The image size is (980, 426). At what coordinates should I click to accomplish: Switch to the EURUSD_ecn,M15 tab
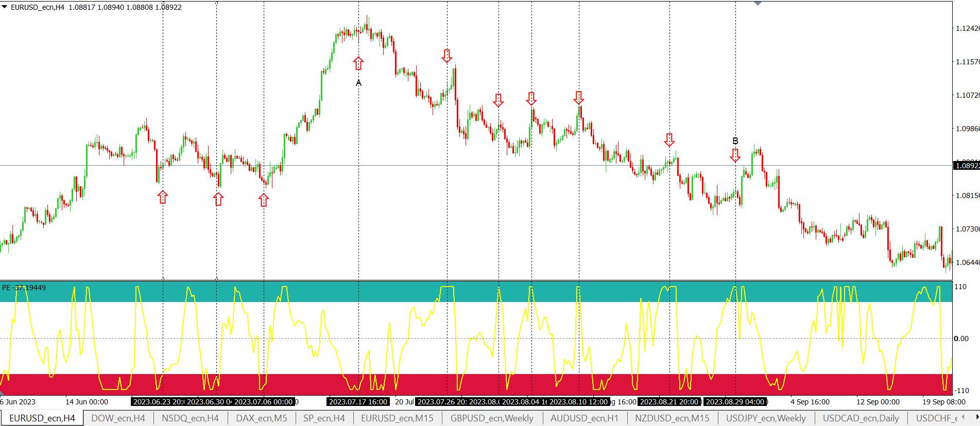pos(397,418)
